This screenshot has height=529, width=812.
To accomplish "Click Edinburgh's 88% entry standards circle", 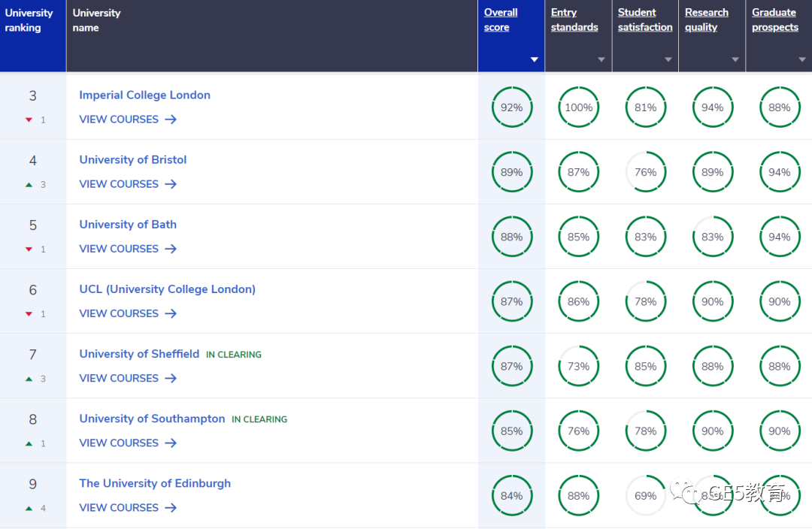I will tap(578, 495).
